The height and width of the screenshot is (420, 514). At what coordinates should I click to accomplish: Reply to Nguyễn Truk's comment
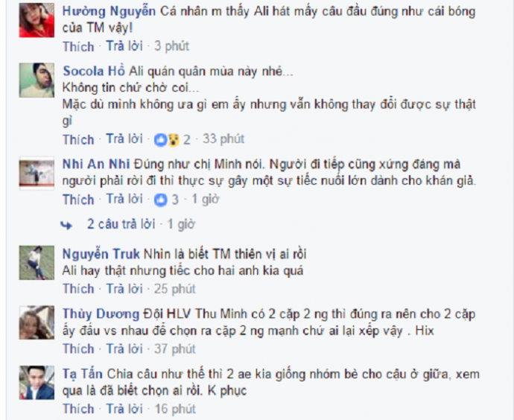point(124,289)
